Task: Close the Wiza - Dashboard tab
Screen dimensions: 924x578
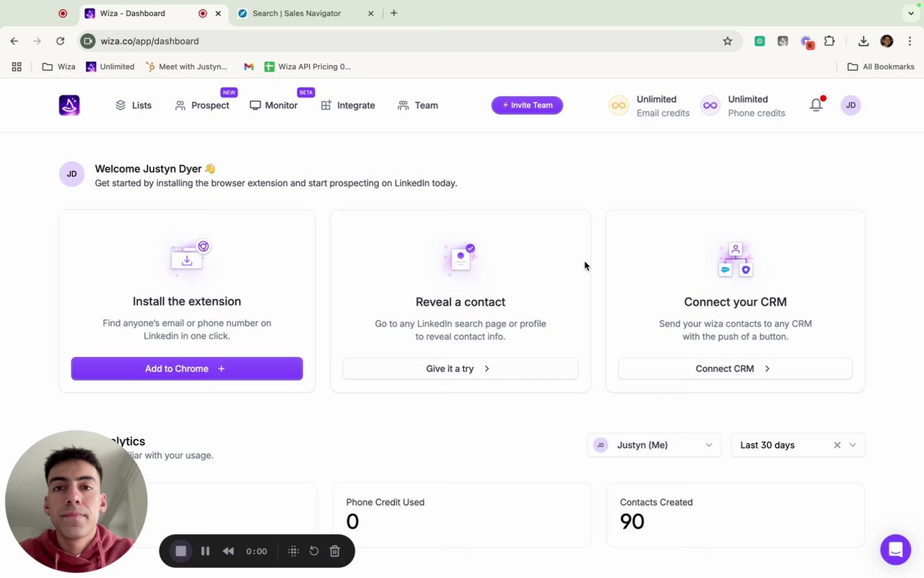Action: [x=218, y=13]
